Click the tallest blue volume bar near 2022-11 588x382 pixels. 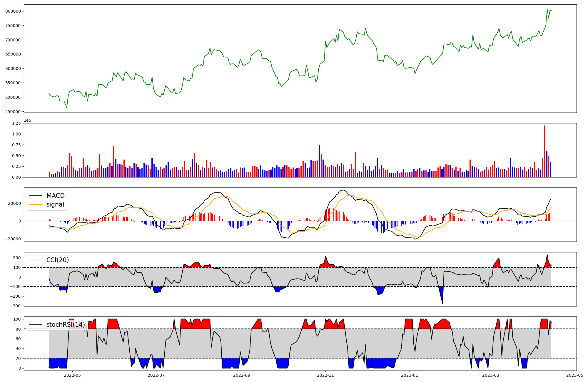(319, 161)
